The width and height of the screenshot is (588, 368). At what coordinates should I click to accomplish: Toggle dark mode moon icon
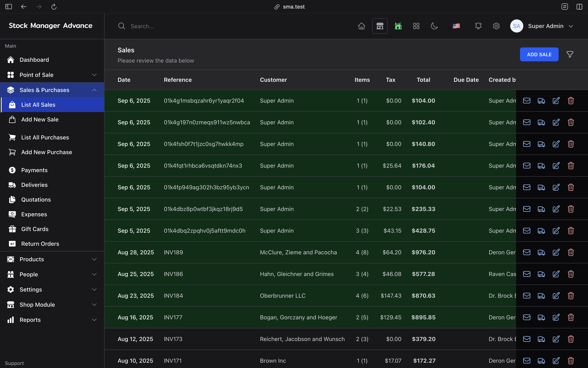434,26
